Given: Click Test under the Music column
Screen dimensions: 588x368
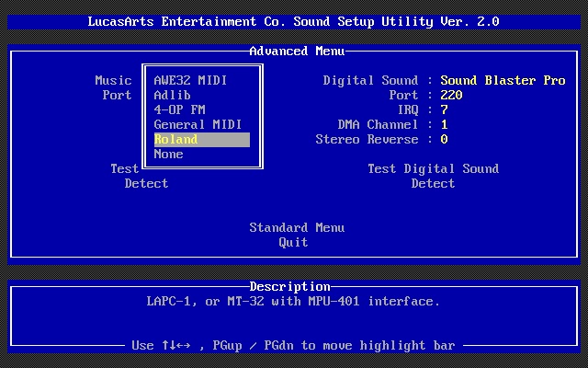Looking at the screenshot, I should click(124, 168).
